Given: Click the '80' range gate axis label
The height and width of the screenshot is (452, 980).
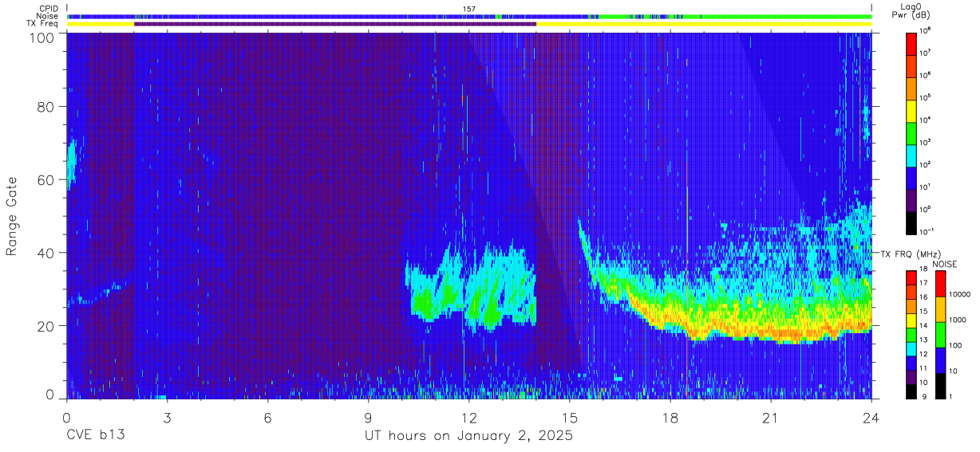Looking at the screenshot, I should 47,108.
